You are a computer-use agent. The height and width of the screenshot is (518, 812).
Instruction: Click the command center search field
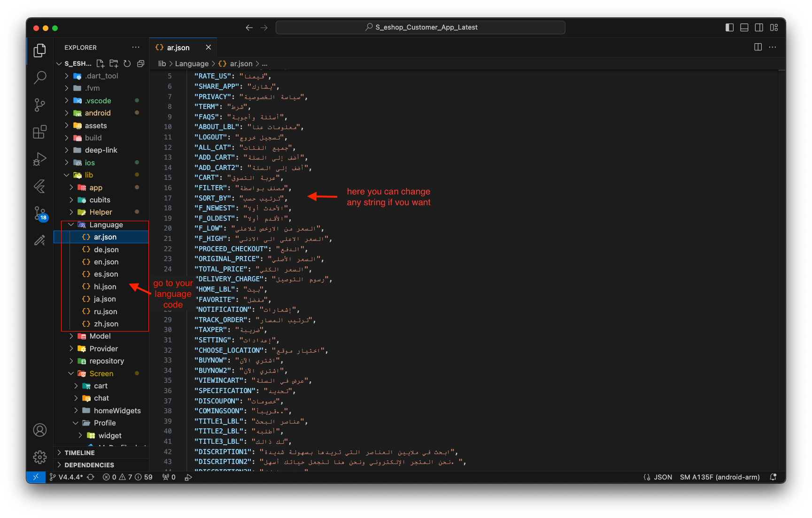point(420,27)
